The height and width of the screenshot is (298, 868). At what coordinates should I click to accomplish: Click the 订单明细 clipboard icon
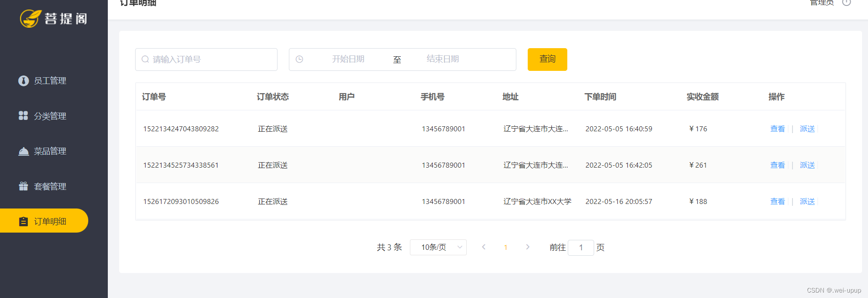[x=24, y=222]
